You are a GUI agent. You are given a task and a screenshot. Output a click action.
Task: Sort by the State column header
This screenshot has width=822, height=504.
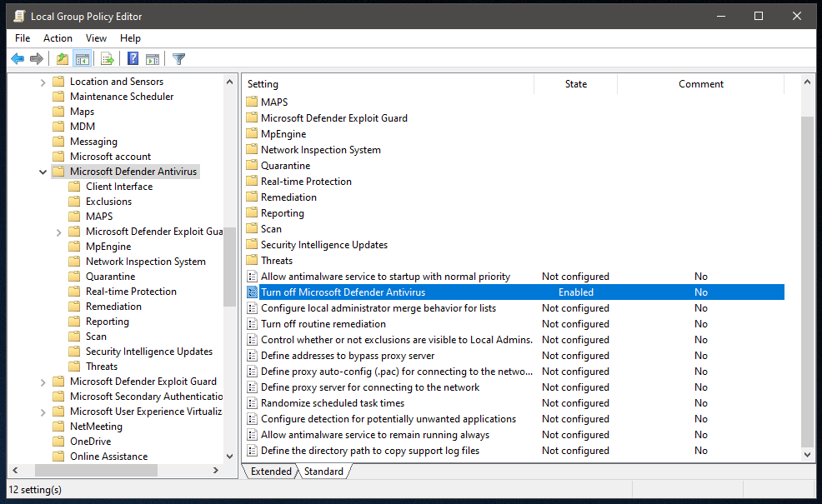[575, 84]
